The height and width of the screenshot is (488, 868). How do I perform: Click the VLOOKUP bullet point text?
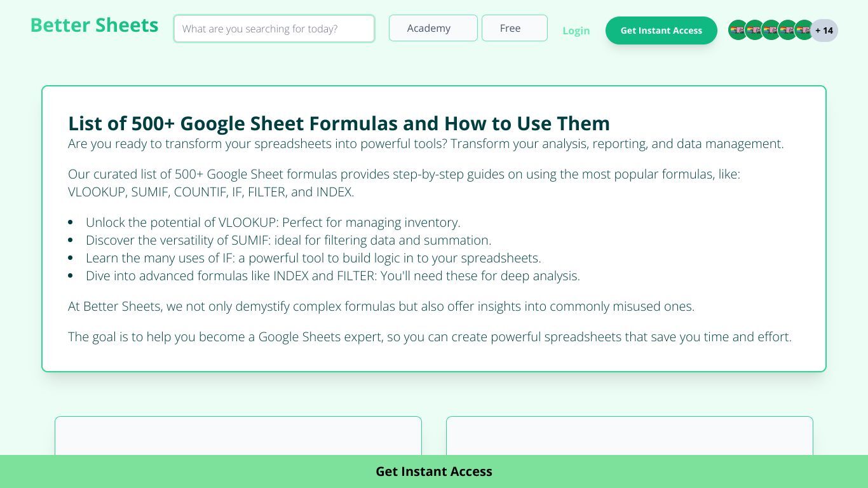(x=273, y=222)
